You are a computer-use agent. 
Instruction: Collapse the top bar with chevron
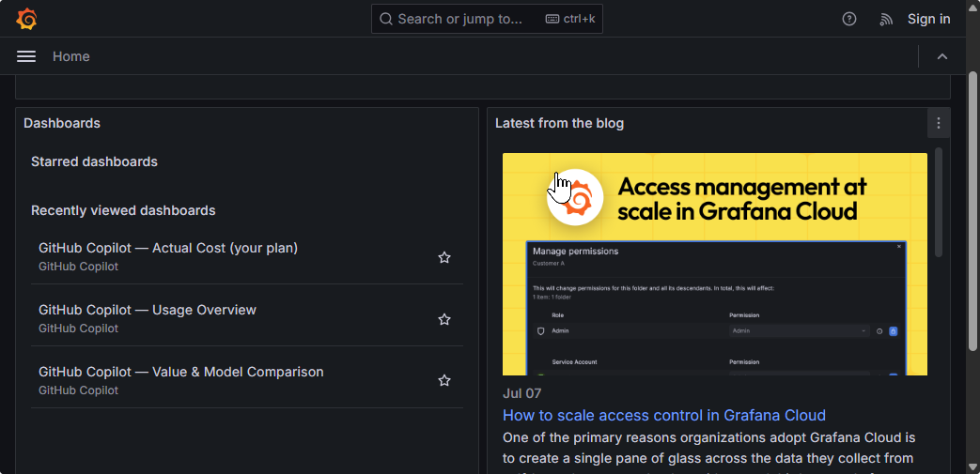pos(942,56)
